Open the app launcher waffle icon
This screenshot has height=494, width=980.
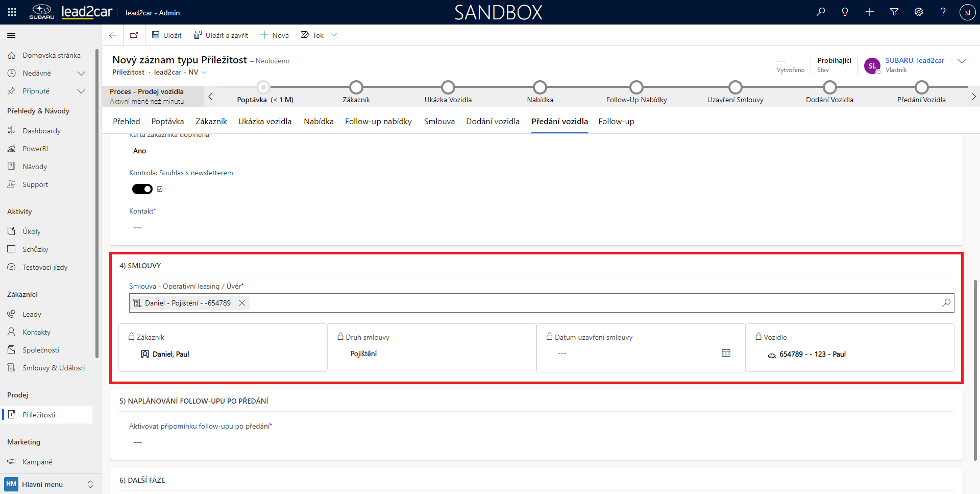click(12, 12)
